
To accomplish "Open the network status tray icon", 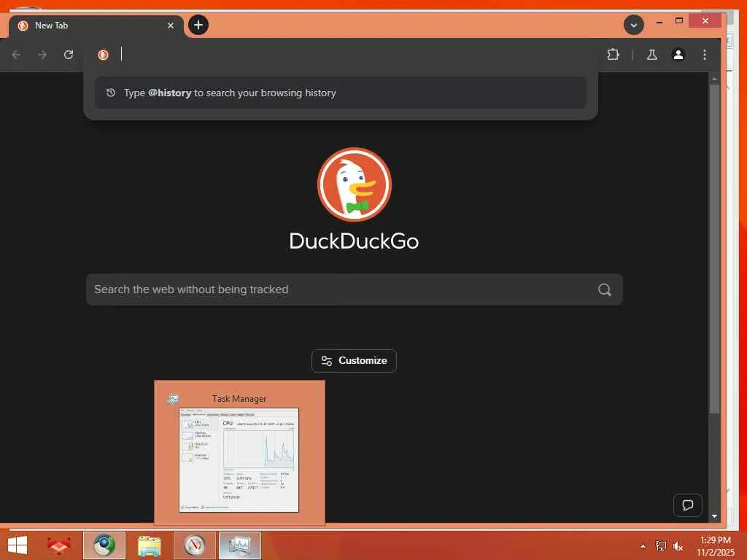I will 660,546.
